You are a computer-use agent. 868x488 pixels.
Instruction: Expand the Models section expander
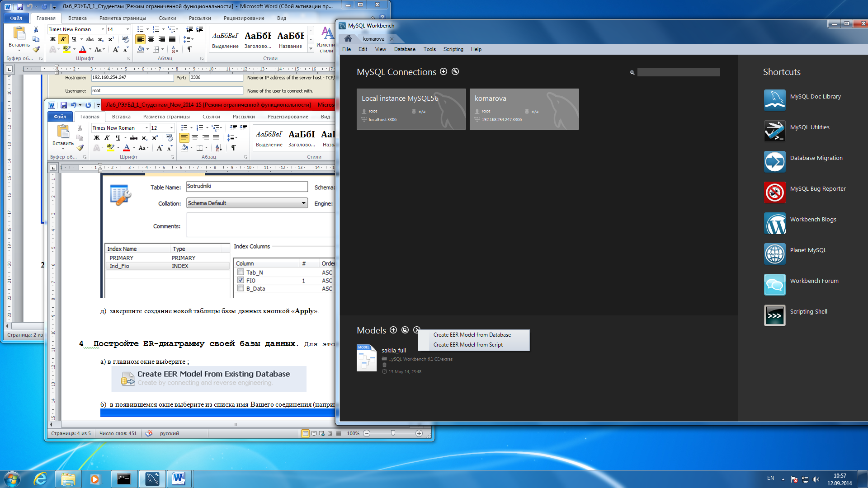417,330
